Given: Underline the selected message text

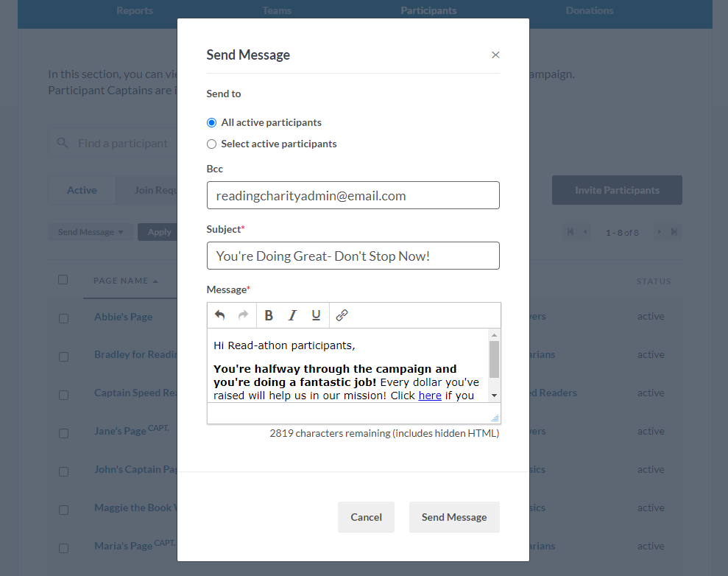Looking at the screenshot, I should point(317,315).
